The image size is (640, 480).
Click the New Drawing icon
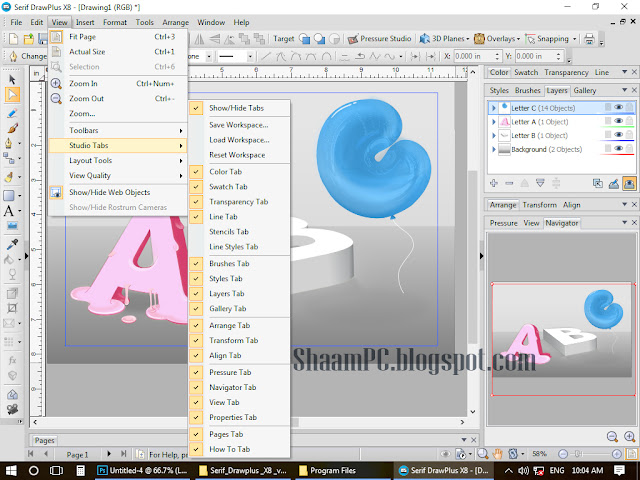click(x=13, y=39)
